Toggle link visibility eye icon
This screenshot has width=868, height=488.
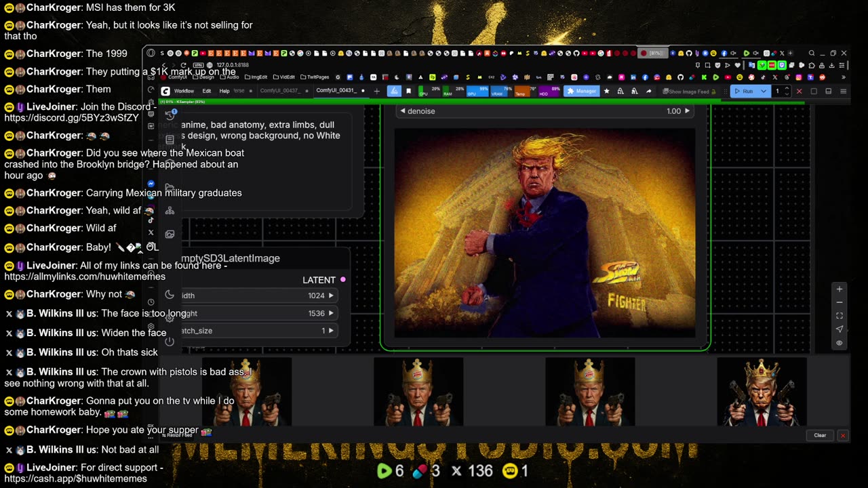(x=840, y=343)
